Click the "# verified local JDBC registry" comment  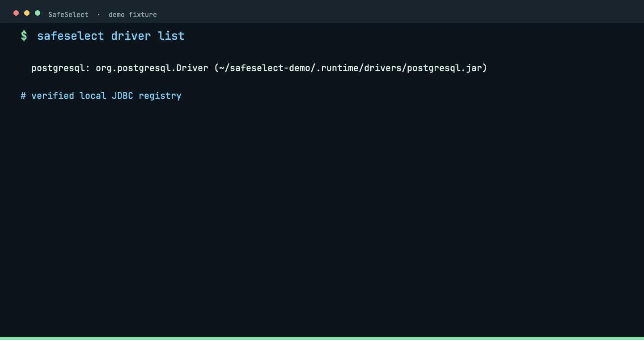(x=101, y=96)
